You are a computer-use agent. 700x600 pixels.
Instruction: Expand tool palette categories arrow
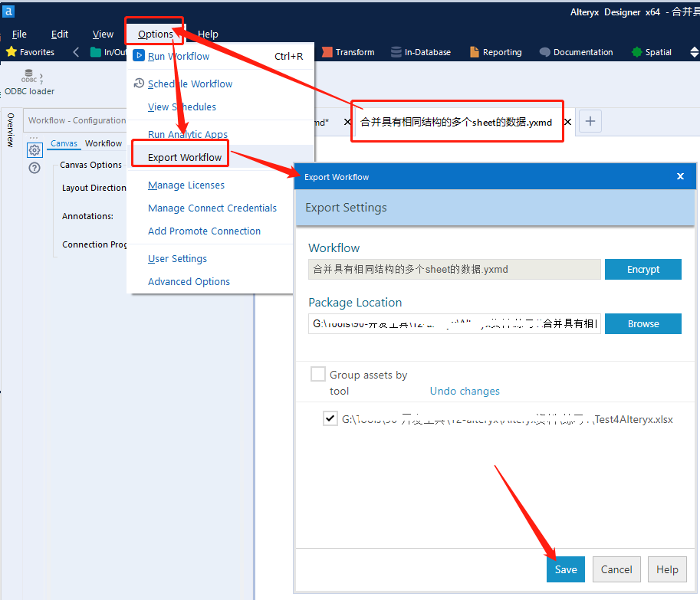[694, 52]
